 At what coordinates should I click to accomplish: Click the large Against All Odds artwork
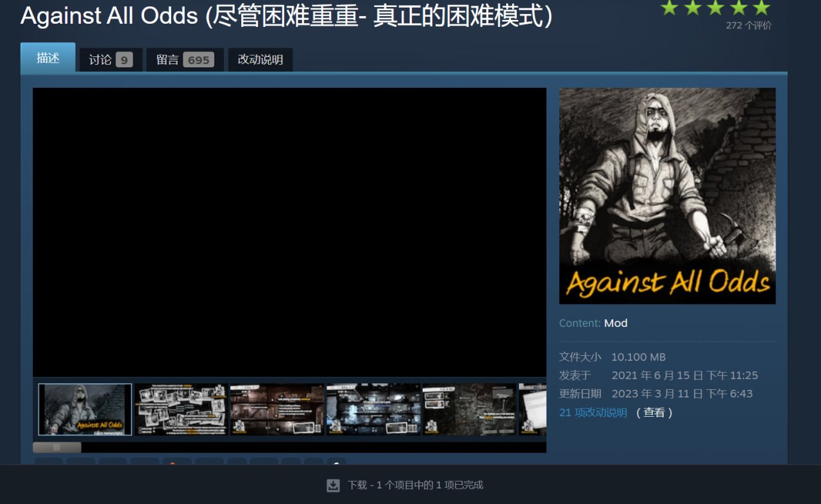[x=667, y=196]
